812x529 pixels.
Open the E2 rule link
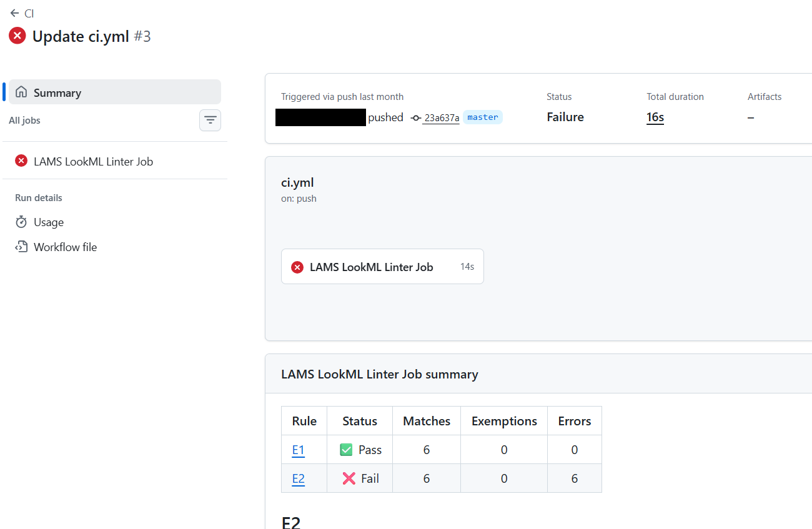[299, 478]
